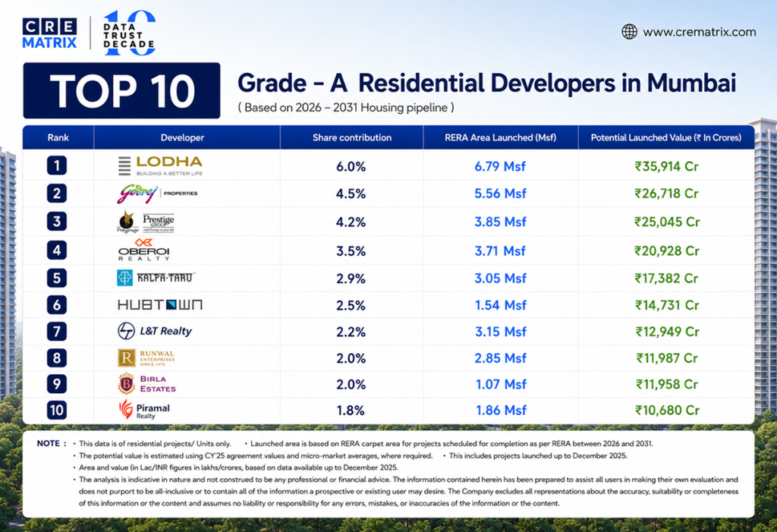Click the Birla Estates logo
The height and width of the screenshot is (532, 777).
pyautogui.click(x=147, y=384)
